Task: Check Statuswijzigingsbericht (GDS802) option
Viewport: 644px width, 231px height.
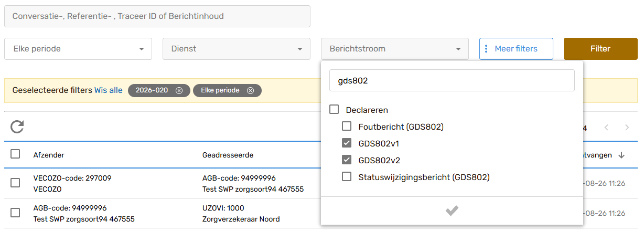Action: (347, 177)
